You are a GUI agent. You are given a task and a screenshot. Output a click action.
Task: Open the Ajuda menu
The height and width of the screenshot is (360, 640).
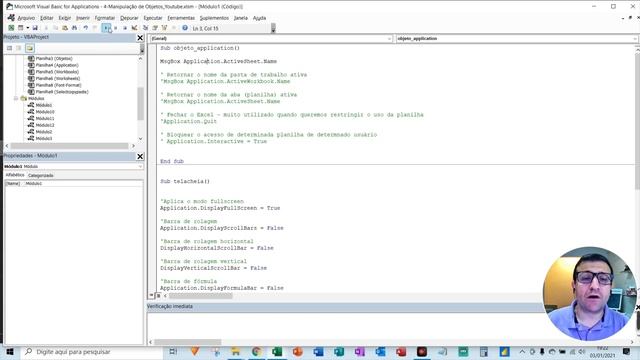tap(259, 18)
